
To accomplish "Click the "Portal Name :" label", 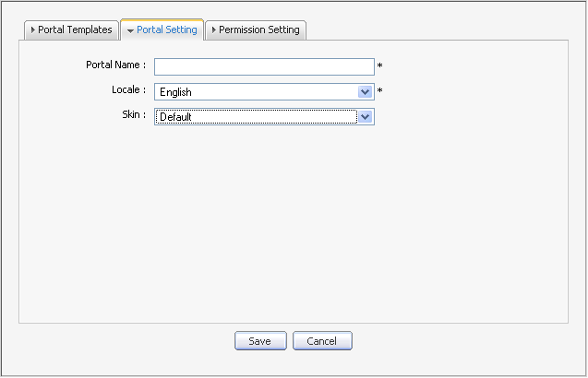I will pyautogui.click(x=114, y=65).
